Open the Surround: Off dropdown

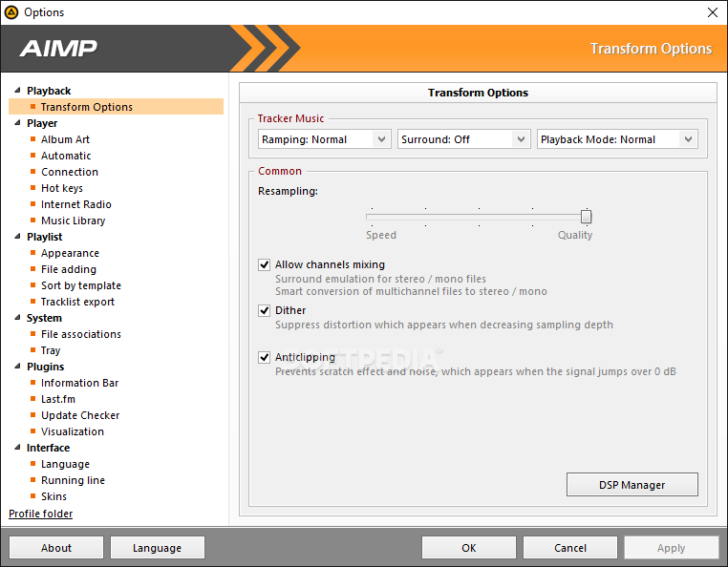click(463, 139)
